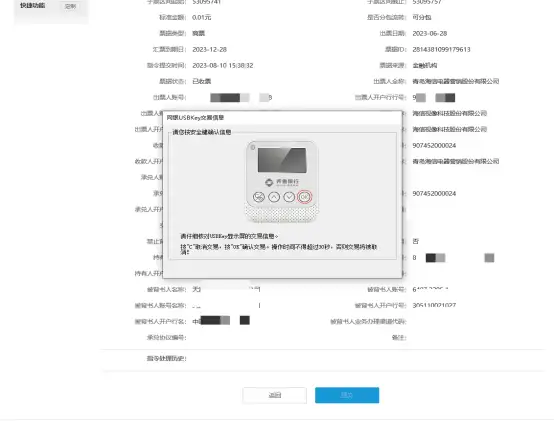Image resolution: width=554 pixels, height=426 pixels.
Task: Click the blue submit button at the bottom
Action: [x=347, y=395]
